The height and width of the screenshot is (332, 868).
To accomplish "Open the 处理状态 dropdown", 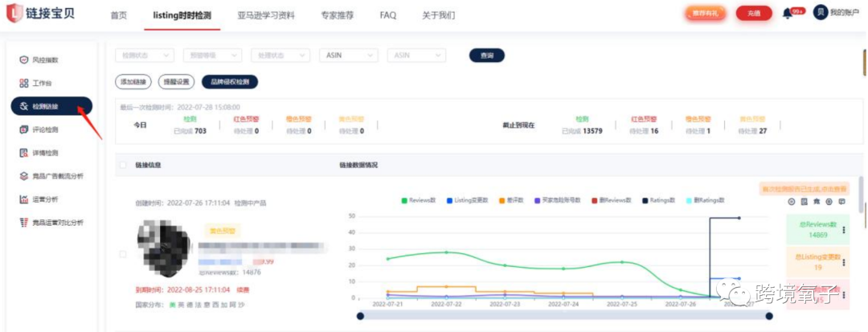I will coord(280,55).
